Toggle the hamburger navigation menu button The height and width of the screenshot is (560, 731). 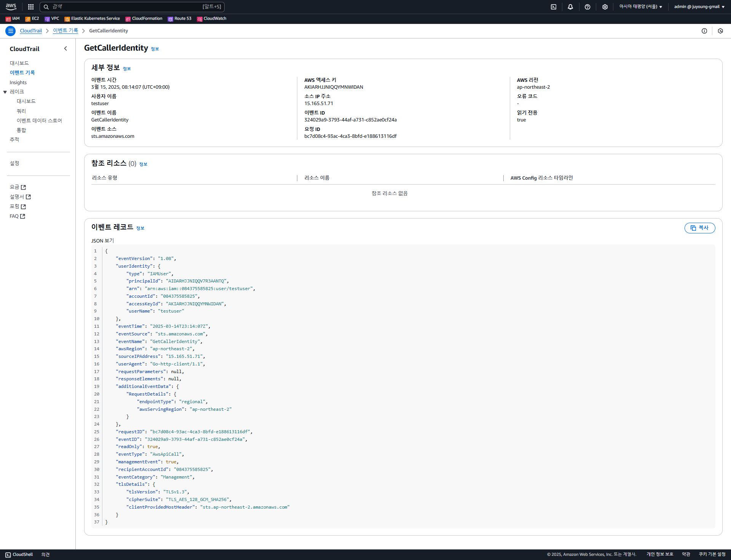tap(10, 31)
